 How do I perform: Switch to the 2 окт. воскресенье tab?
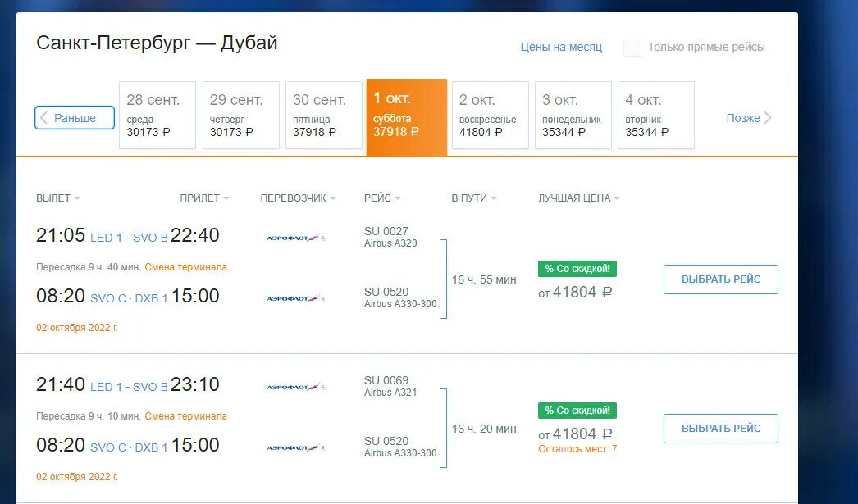tap(490, 115)
